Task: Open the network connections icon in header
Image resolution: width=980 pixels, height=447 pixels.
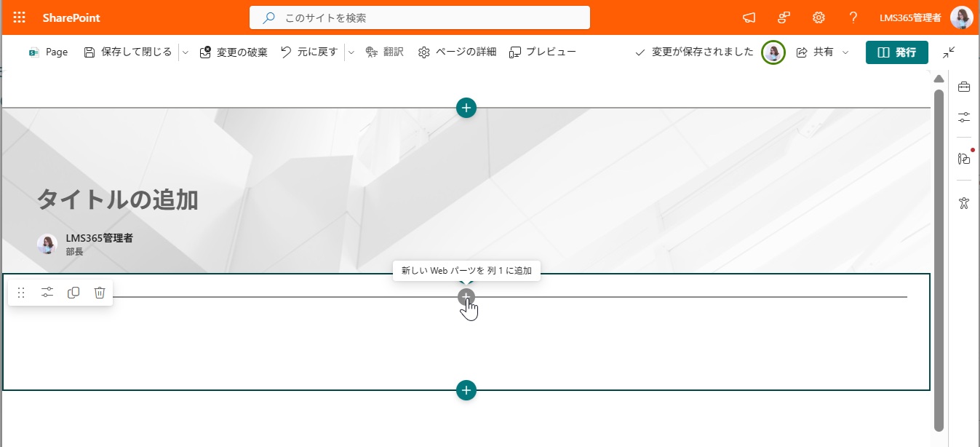Action: coord(784,17)
